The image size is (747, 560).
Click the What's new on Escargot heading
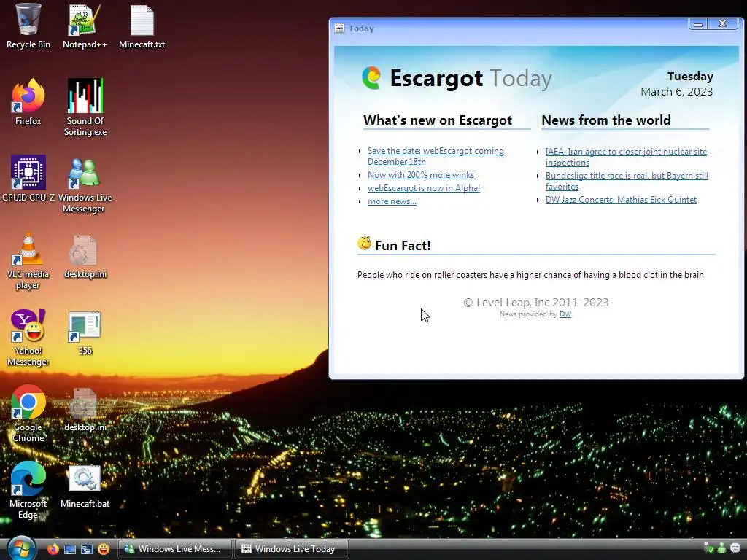[438, 120]
